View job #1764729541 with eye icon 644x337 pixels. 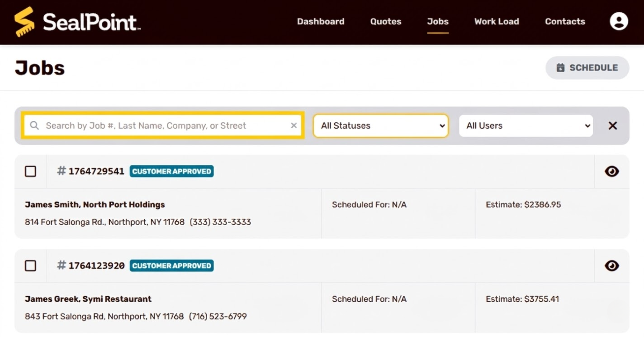(612, 171)
